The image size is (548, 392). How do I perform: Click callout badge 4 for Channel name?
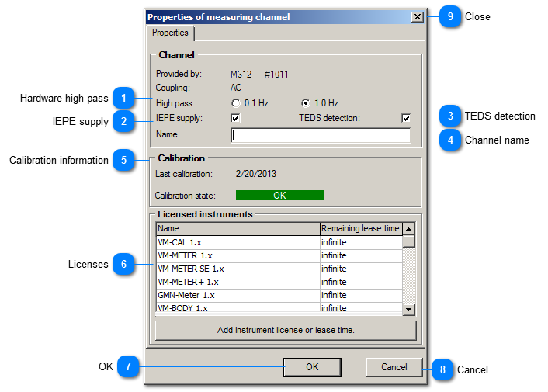click(448, 140)
